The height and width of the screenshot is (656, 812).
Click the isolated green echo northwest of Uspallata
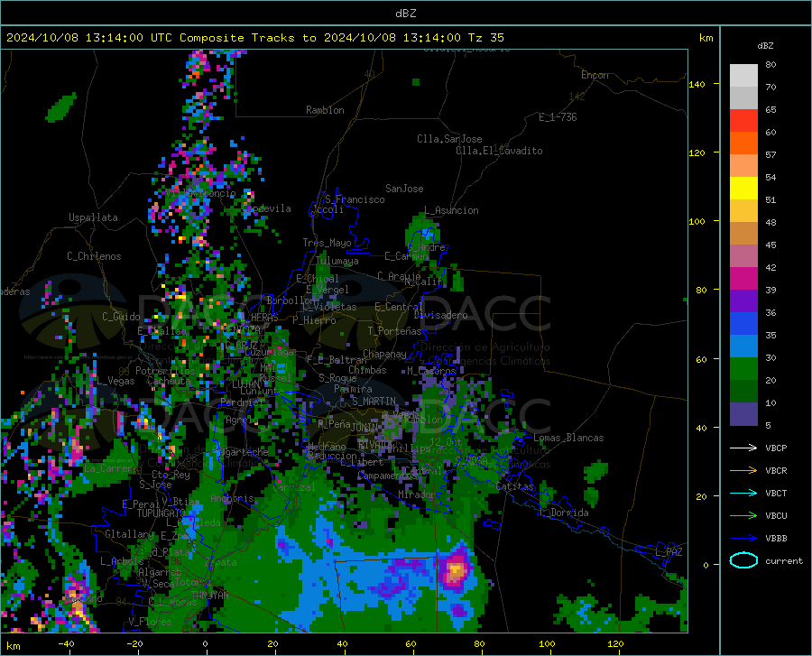61,107
